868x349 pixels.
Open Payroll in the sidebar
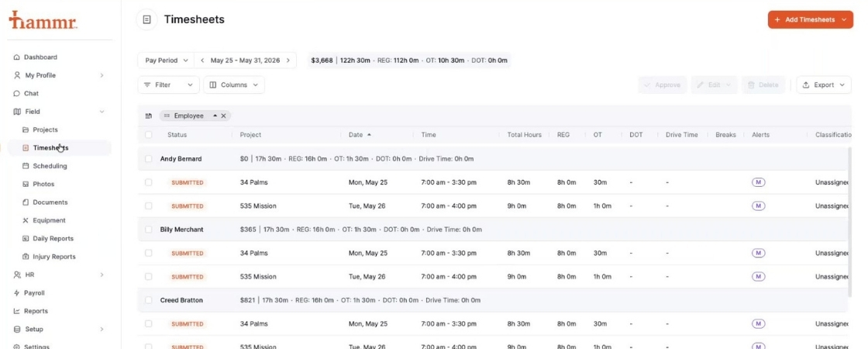34,293
